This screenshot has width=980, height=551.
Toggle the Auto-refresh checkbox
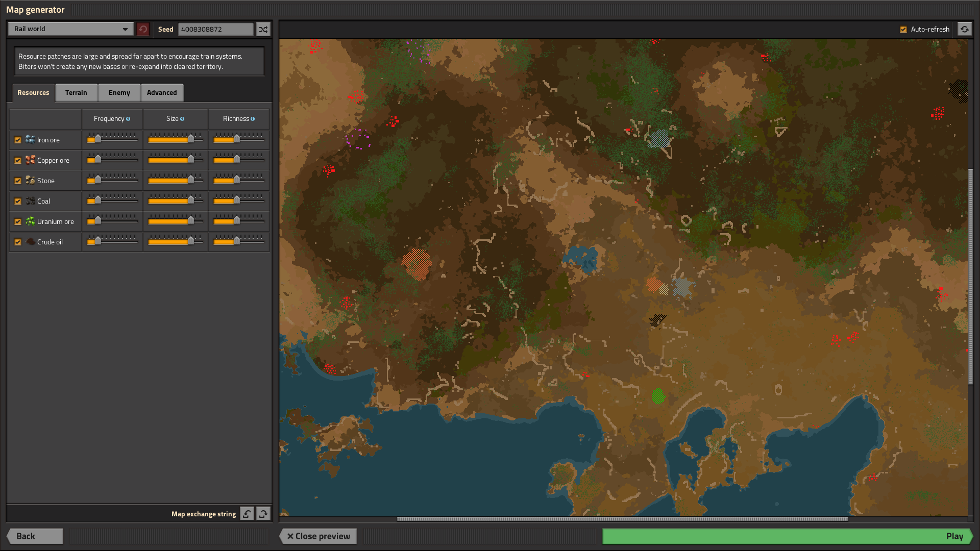tap(903, 29)
